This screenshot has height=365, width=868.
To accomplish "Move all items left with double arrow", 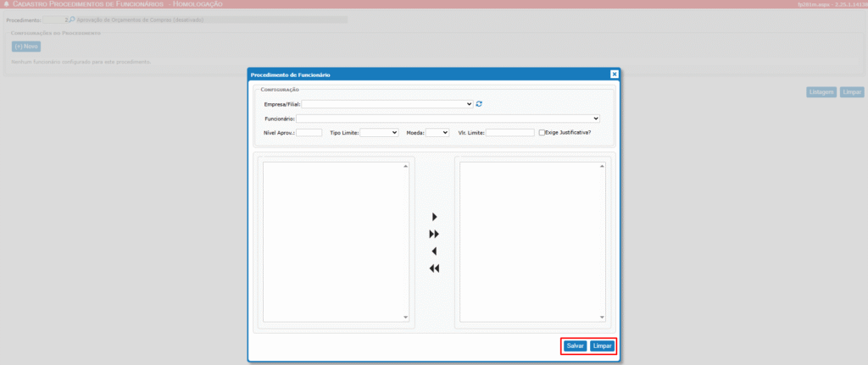I will point(435,268).
